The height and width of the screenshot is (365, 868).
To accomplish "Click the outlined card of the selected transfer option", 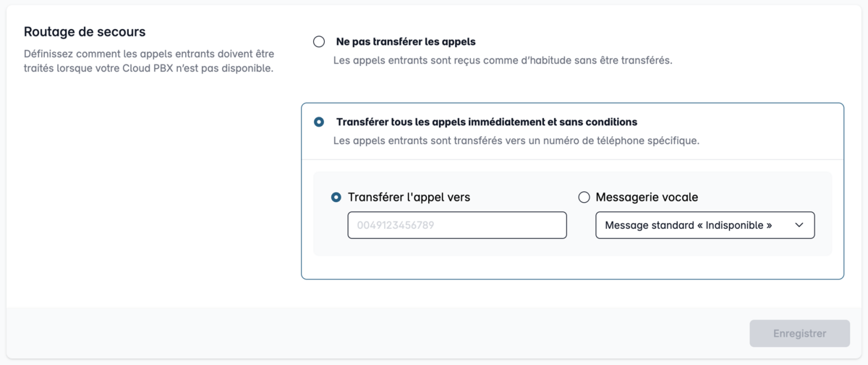I will coord(572,191).
